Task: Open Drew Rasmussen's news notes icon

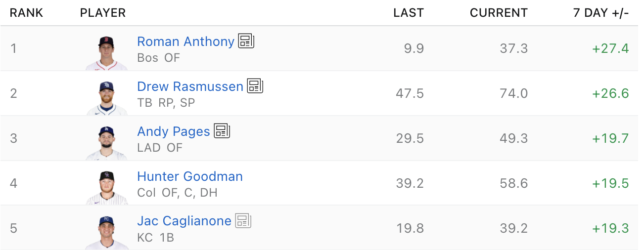Action: [255, 86]
